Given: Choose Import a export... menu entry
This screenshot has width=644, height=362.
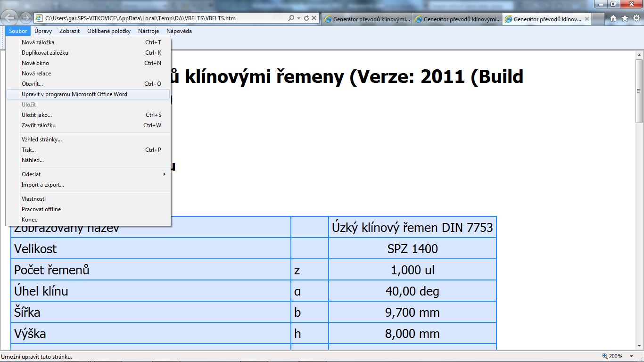Looking at the screenshot, I should pos(88,185).
